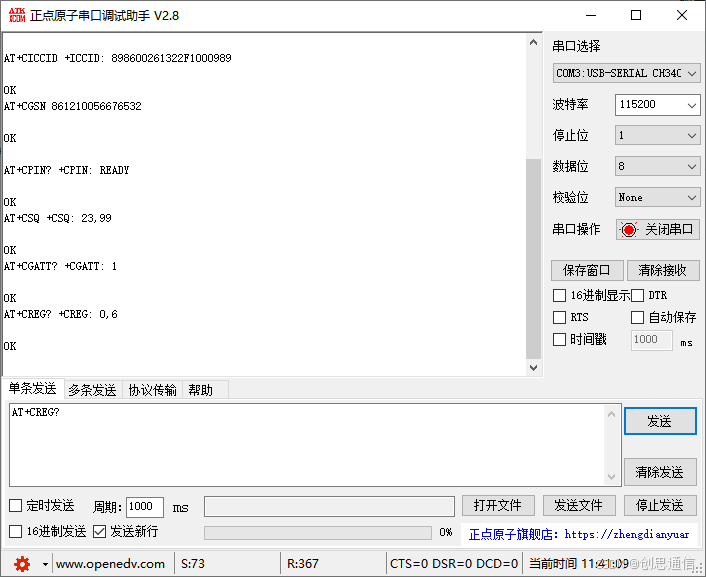Click CTS=0 DSR=0 DCD=0 status text
706x577 pixels.
[454, 564]
